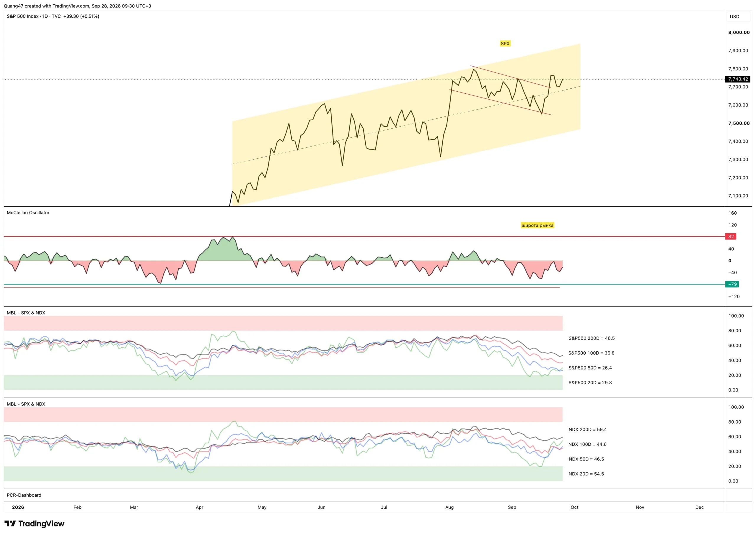This screenshot has width=756, height=535.
Task: Click the NDX 20D = 54.5 label
Action: click(x=586, y=474)
